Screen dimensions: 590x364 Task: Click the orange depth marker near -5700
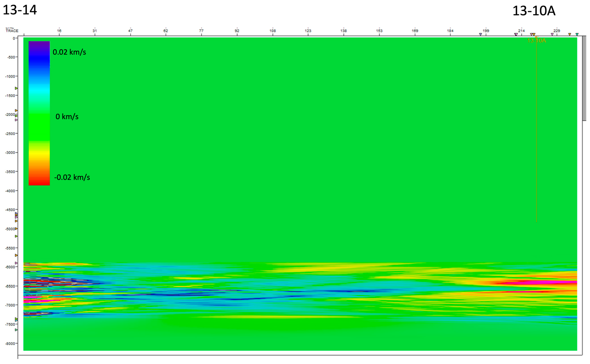16,255
